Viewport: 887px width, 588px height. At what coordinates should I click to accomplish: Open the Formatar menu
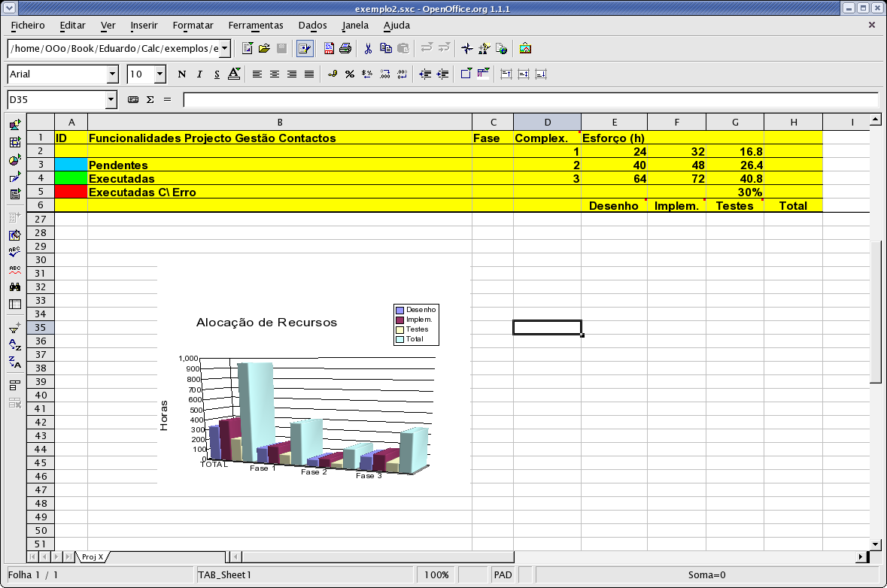pos(193,25)
